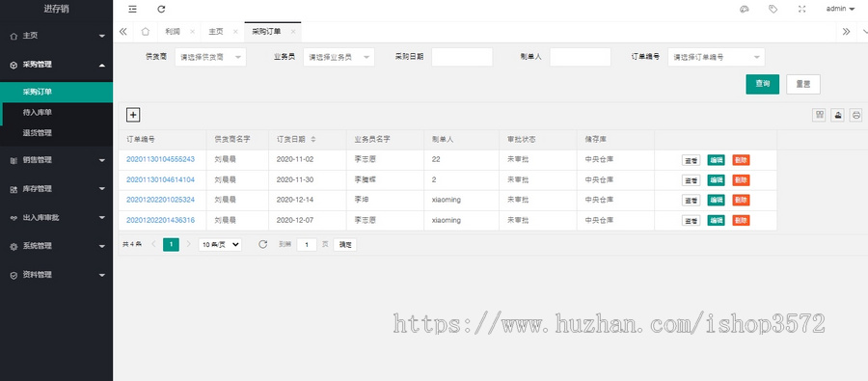The image size is (868, 381).
Task: Switch to the 主页 tab
Action: (x=216, y=32)
